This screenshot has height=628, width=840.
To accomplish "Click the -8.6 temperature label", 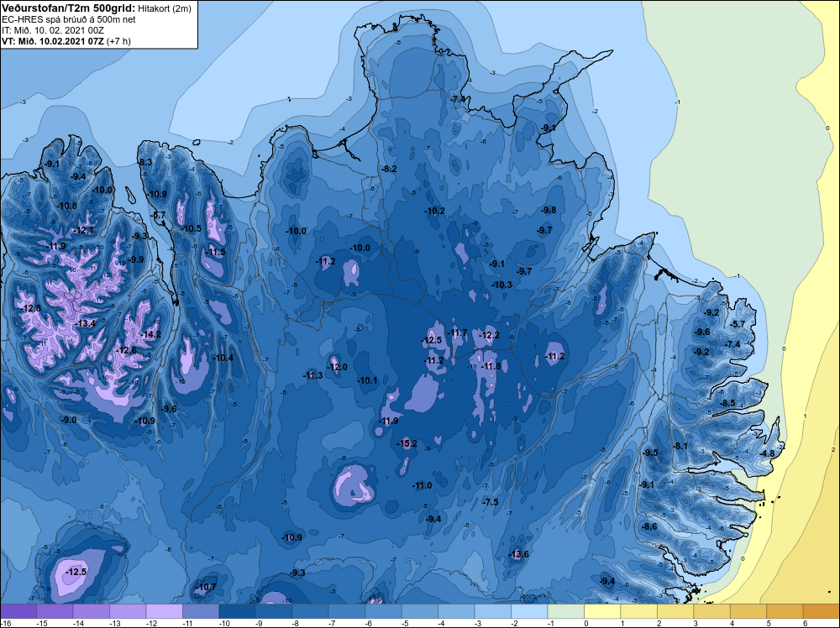I will (x=649, y=526).
